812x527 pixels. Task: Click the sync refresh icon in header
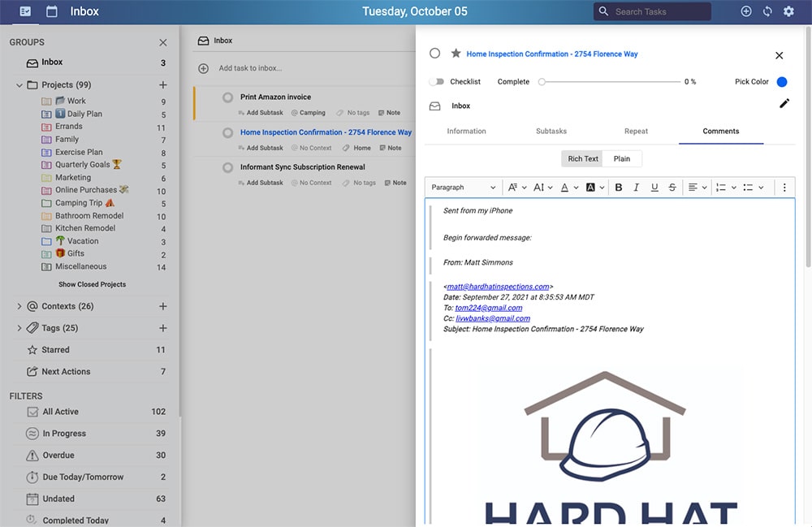767,11
